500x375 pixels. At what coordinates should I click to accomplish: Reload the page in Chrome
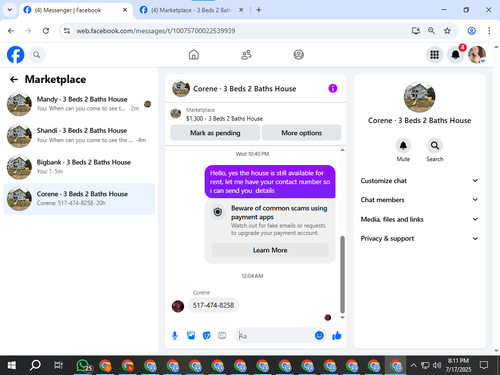[46, 31]
